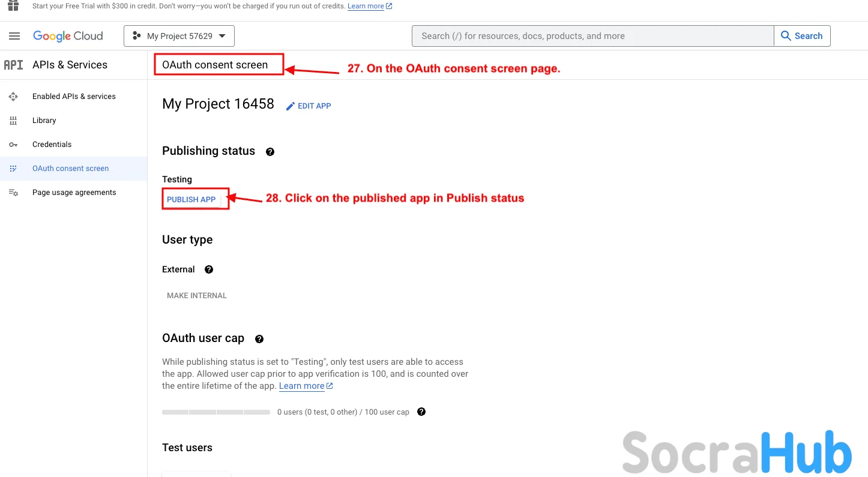
Task: Click the pencil icon beside EDIT APP
Action: coord(291,106)
